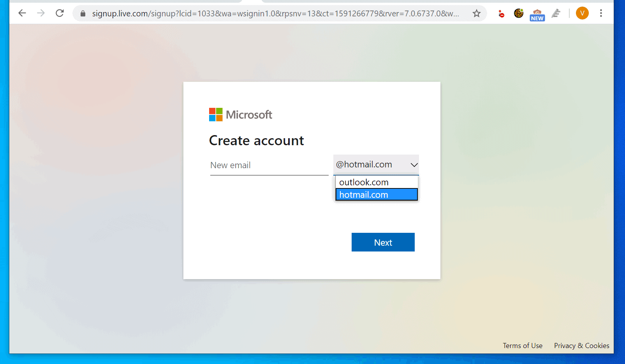Click the colorful circular extension icon
Viewport: 625px width, 364px height.
click(x=518, y=13)
